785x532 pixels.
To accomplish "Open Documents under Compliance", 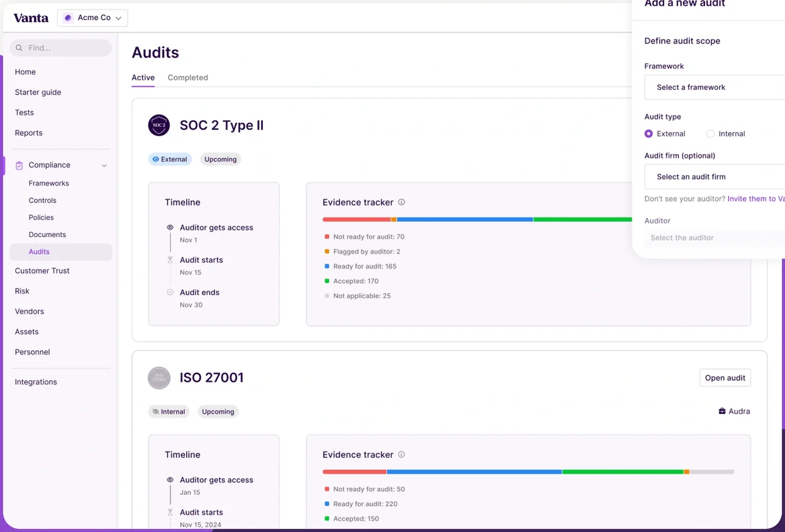I will point(47,234).
